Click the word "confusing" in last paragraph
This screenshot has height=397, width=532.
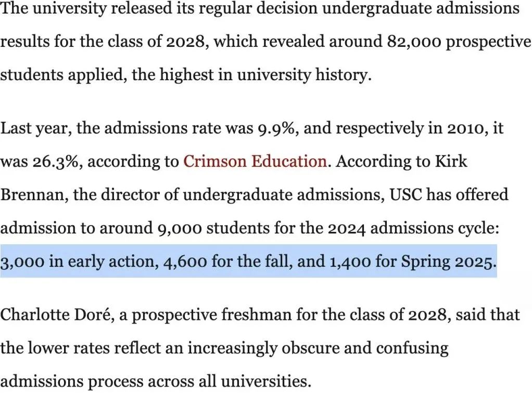(x=412, y=348)
